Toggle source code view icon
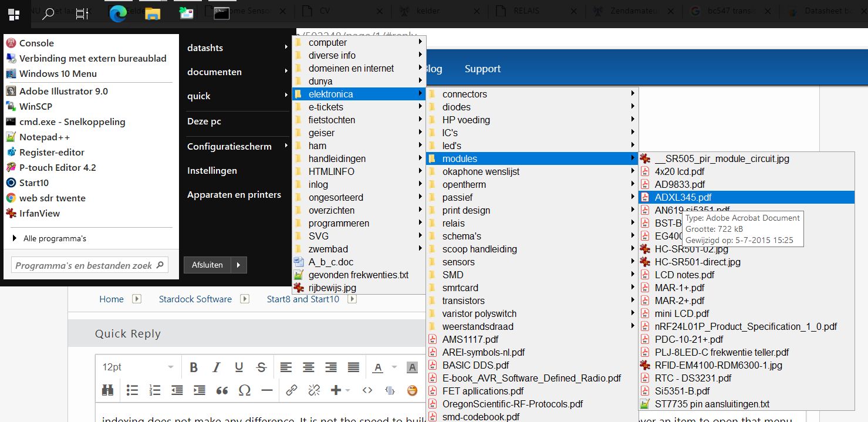The height and width of the screenshot is (422, 868). tap(367, 390)
